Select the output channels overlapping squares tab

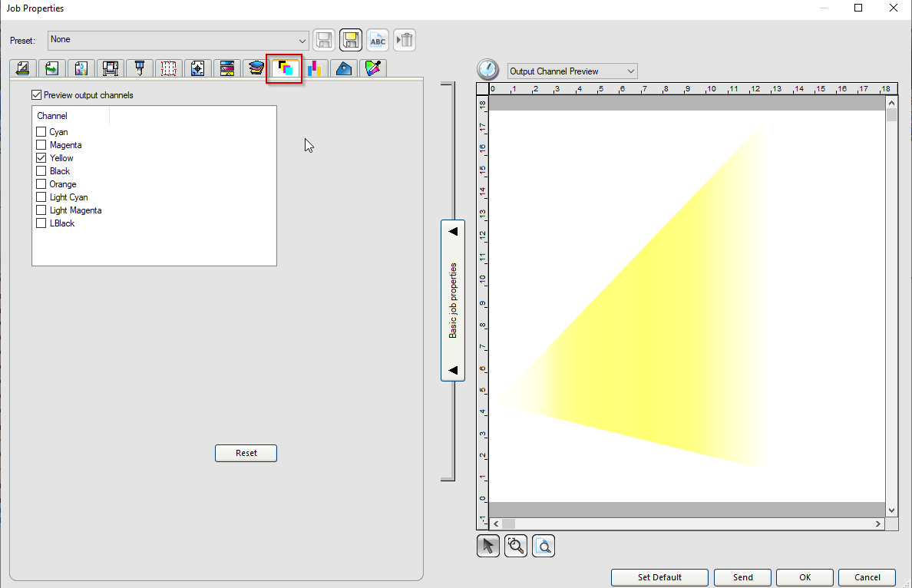[284, 68]
